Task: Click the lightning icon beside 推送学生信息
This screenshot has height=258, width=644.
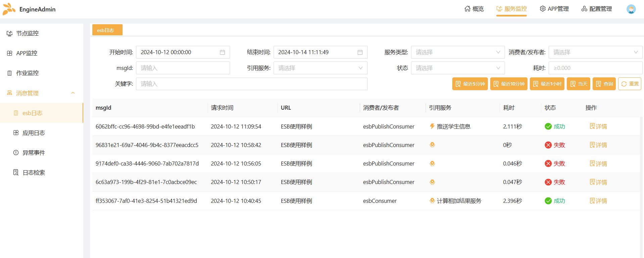Action: [432, 126]
